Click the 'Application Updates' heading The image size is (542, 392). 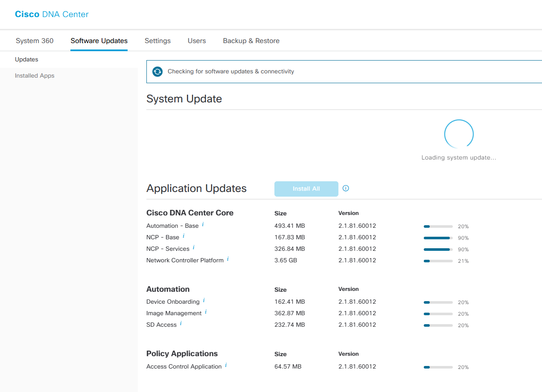coord(196,189)
